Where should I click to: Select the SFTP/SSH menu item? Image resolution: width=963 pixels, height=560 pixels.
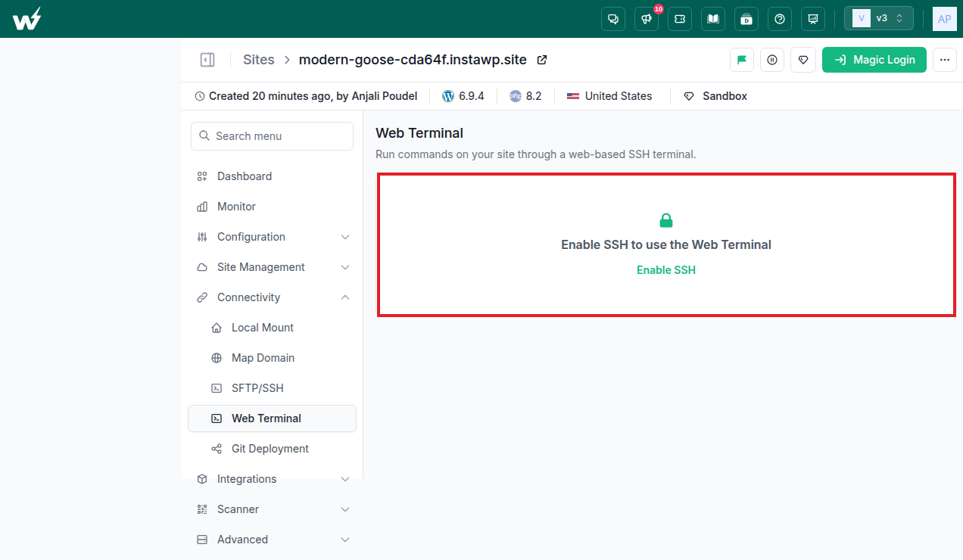(273, 388)
